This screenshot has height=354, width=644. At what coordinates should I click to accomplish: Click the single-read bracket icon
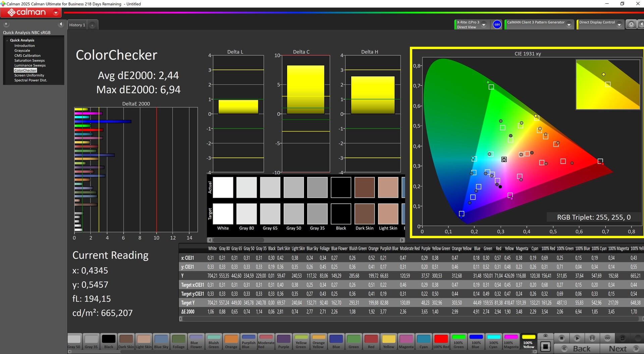click(x=592, y=338)
